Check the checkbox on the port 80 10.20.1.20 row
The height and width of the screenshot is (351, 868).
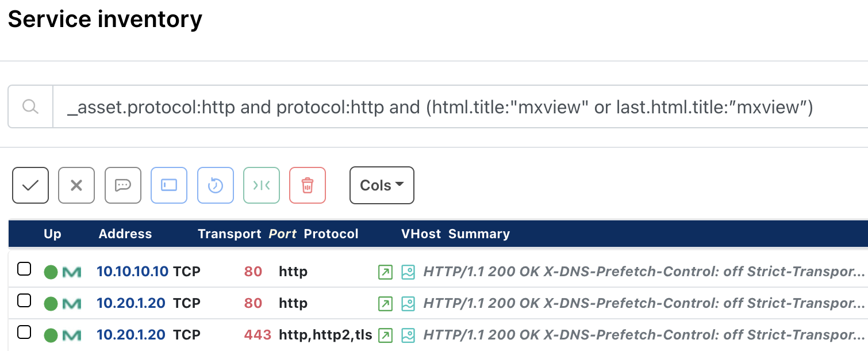click(24, 300)
